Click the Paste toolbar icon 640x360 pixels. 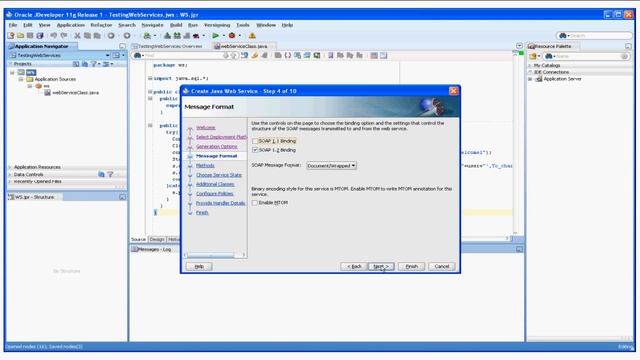(97, 36)
